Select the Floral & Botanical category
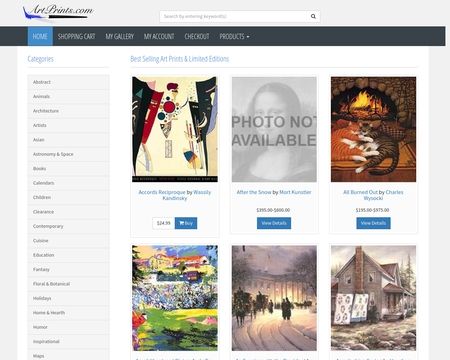Screen dimensions: 450x360 point(68,284)
